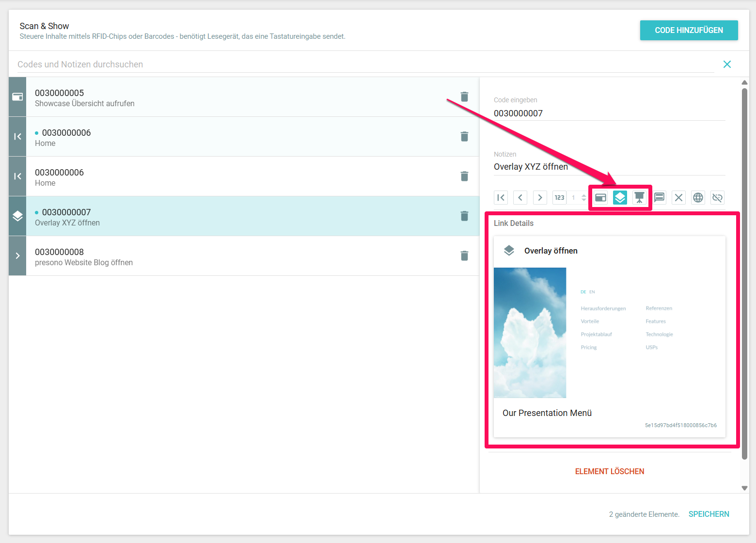The width and height of the screenshot is (756, 543).
Task: Select the next-slide chevron in toolbar
Action: coord(540,197)
